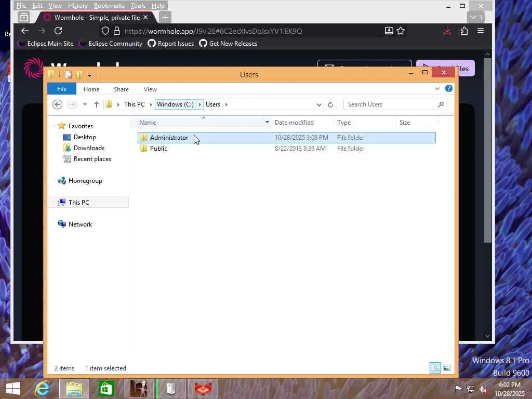Open Action Center flag tray icon

click(458, 389)
